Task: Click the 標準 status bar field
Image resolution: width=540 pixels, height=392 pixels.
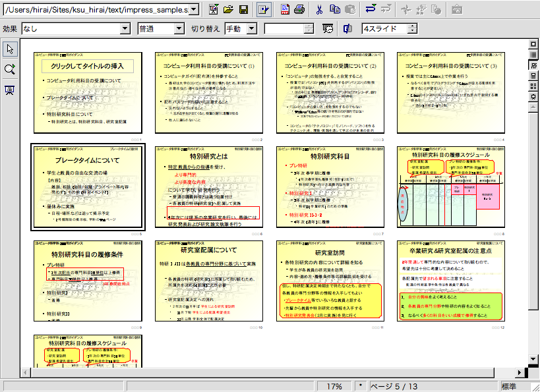Action: (x=515, y=387)
